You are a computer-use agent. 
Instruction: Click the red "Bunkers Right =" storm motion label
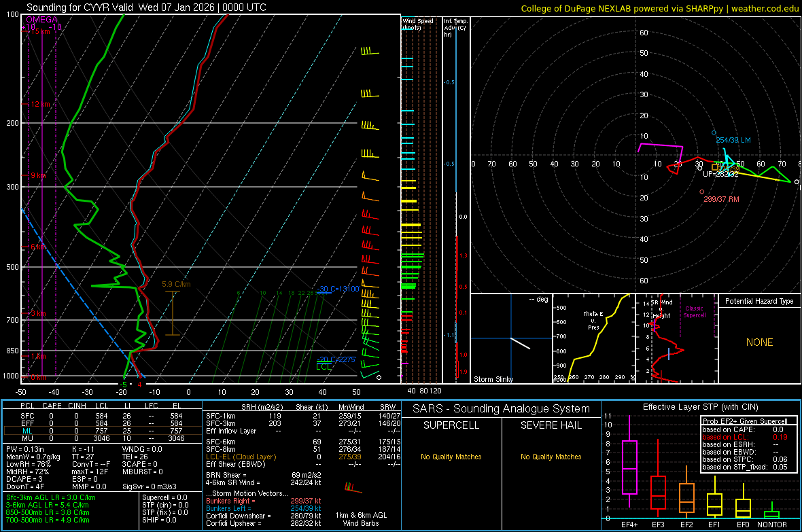pos(230,501)
